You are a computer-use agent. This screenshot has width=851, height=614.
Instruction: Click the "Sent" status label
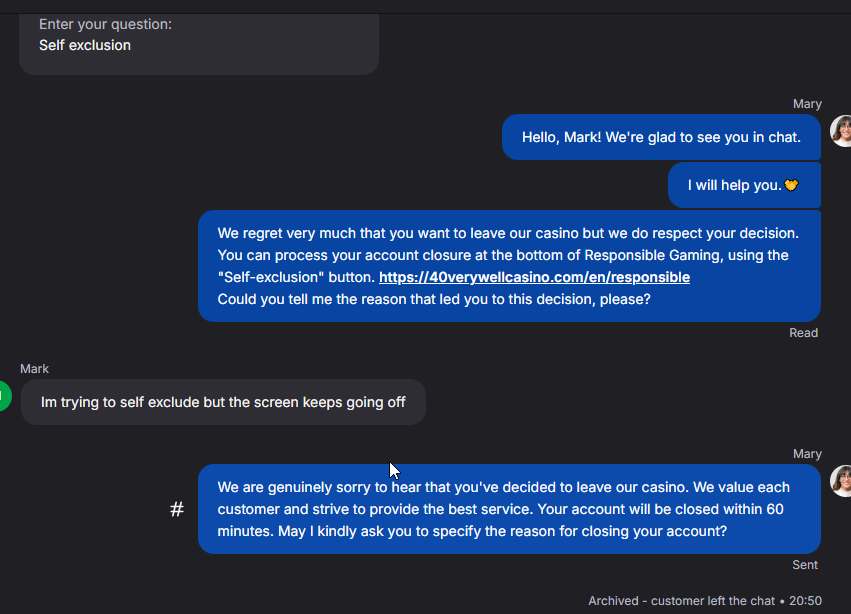(804, 565)
